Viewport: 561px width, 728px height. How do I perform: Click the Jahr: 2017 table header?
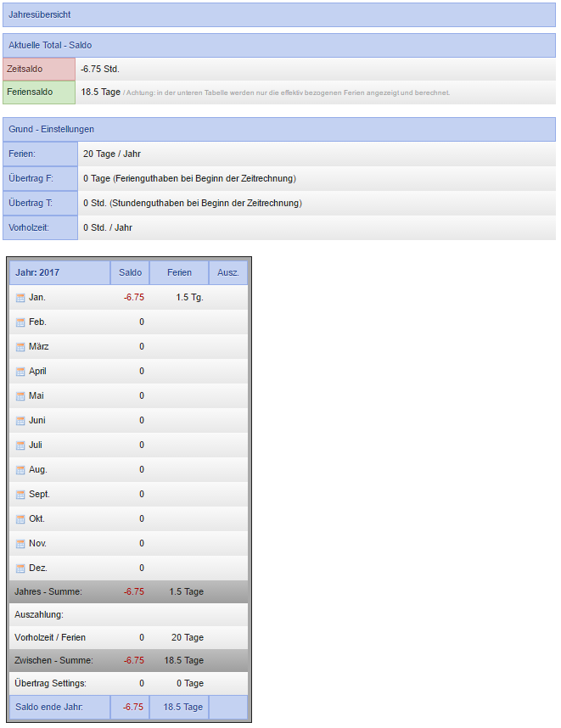[x=59, y=272]
